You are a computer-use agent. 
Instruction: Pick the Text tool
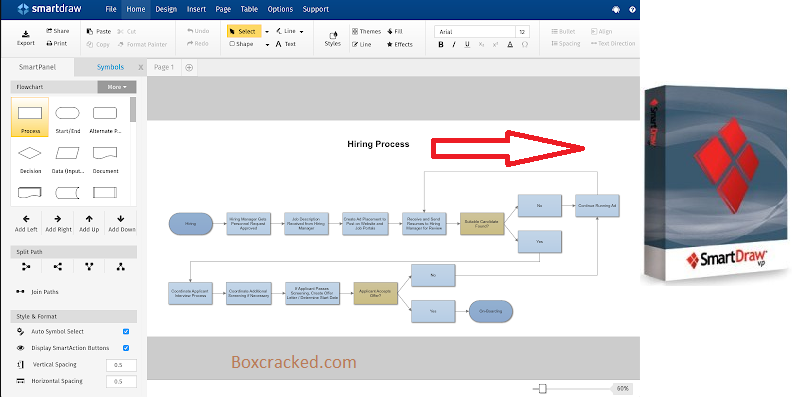point(286,44)
